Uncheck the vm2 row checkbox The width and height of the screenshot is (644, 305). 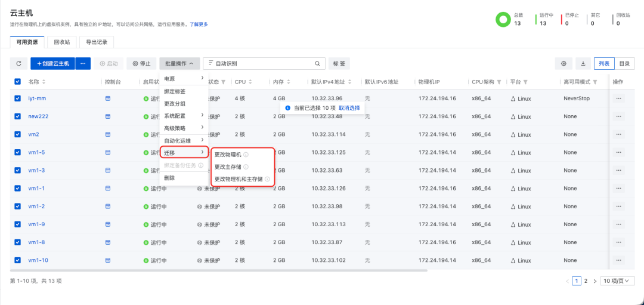coord(18,134)
